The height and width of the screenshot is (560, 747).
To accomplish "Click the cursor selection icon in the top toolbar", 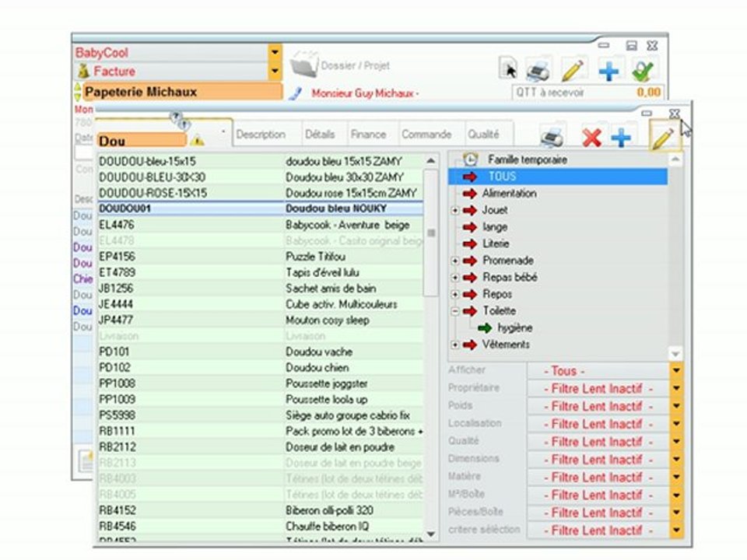I will pos(508,69).
